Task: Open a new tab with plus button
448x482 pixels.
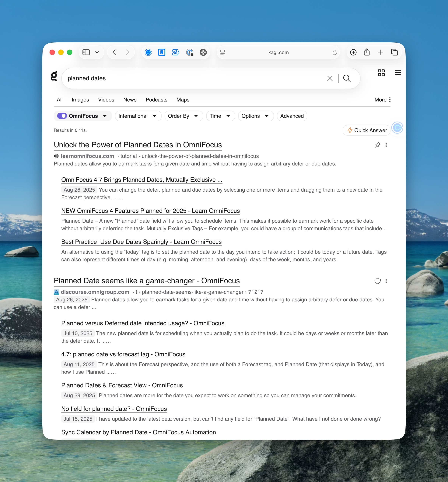Action: [380, 52]
